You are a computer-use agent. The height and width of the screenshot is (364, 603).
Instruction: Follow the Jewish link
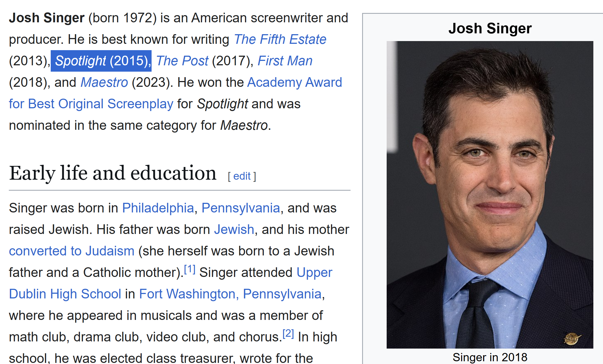(x=234, y=230)
